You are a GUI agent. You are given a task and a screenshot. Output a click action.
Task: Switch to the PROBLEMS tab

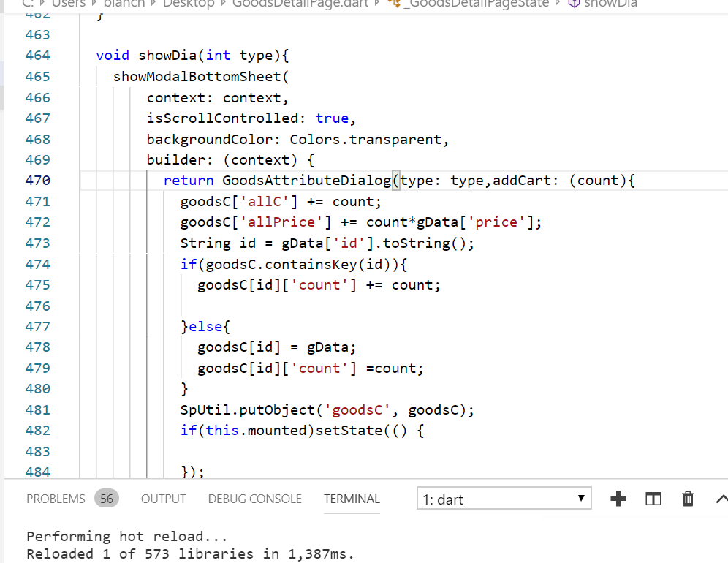point(56,499)
